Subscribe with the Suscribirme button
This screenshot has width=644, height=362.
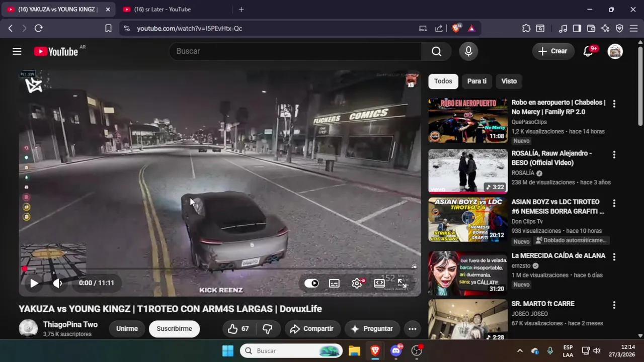pyautogui.click(x=174, y=329)
